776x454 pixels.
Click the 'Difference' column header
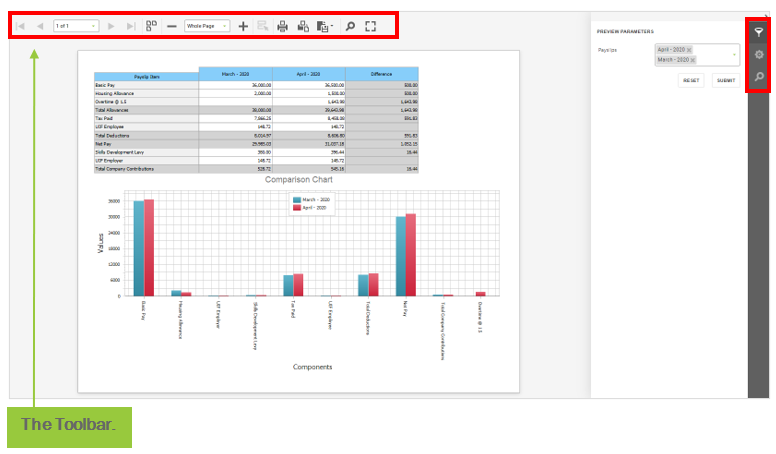click(x=382, y=74)
